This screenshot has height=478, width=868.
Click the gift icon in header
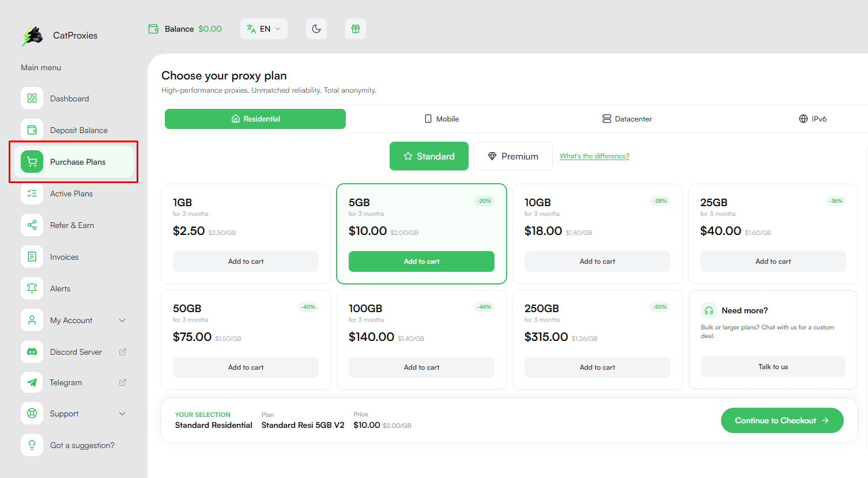pos(356,29)
